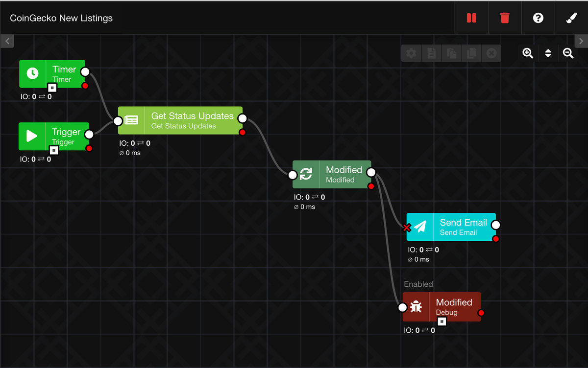The image size is (588, 368).
Task: Select the Send Email node label
Action: (463, 222)
